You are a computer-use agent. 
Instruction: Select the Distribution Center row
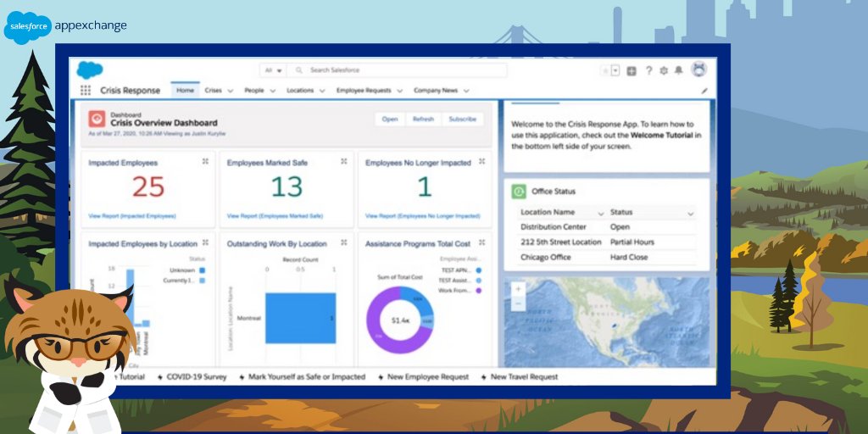(x=607, y=227)
